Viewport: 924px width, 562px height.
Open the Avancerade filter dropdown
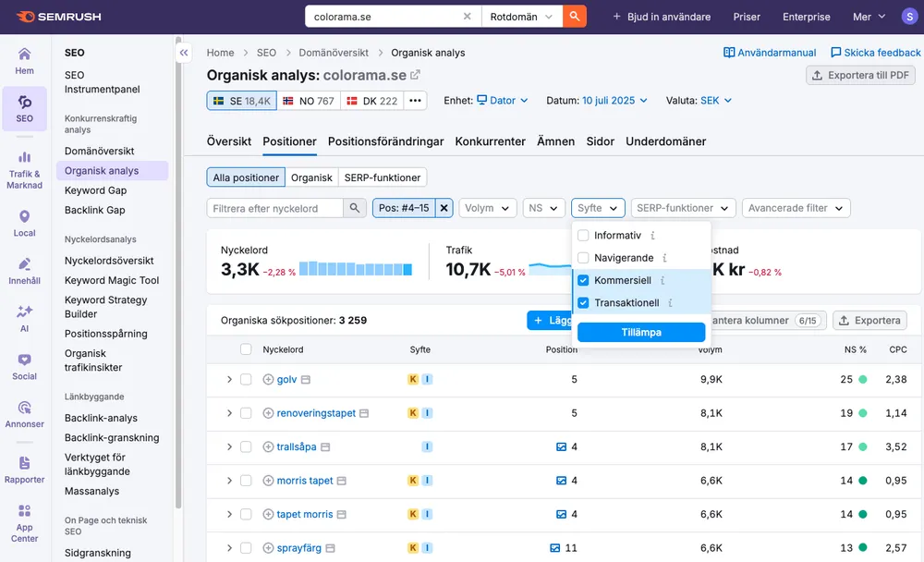pyautogui.click(x=796, y=208)
